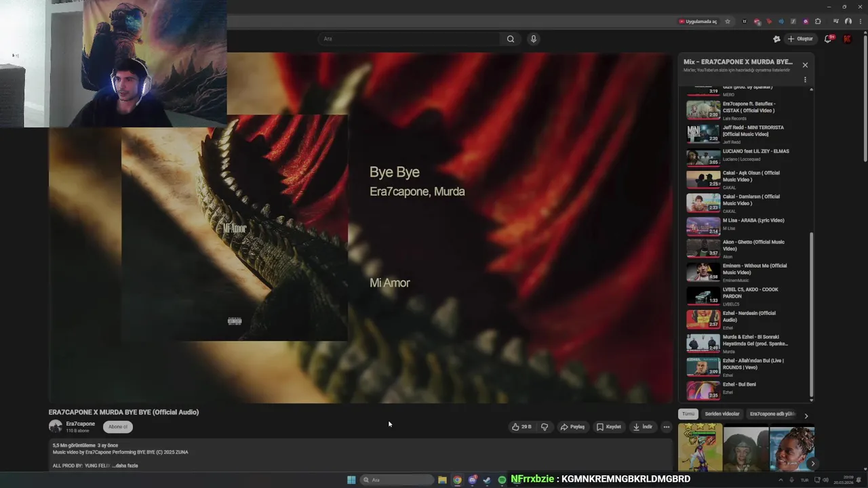
Task: Open the Mix playlist options menu
Action: pyautogui.click(x=805, y=79)
